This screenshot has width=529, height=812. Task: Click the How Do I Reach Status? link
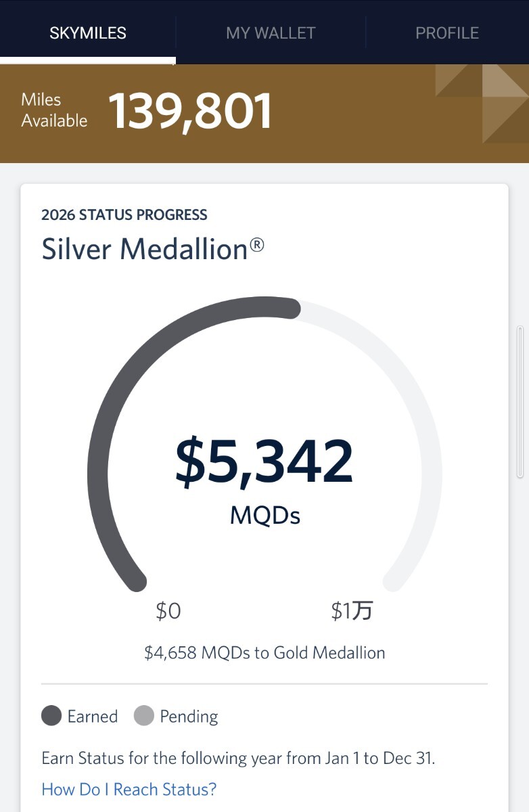coord(129,789)
